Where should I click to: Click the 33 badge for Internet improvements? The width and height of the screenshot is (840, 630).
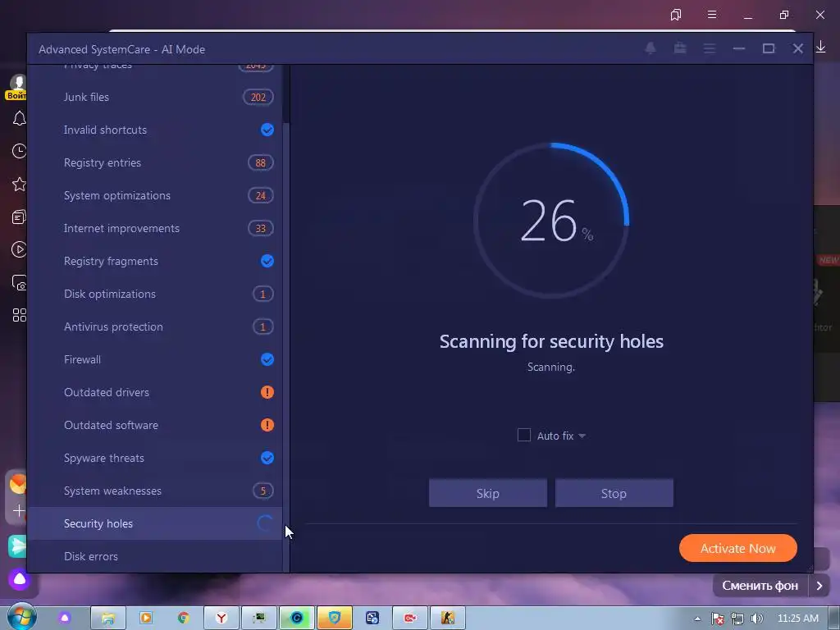260,228
